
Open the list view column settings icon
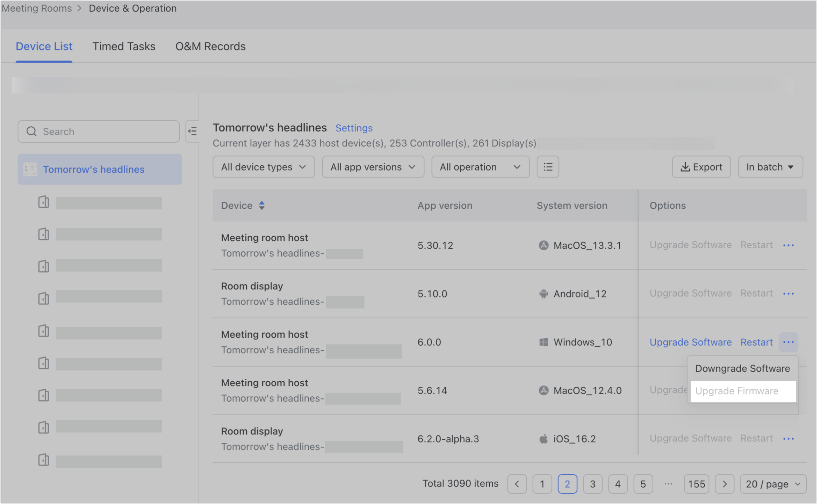click(548, 167)
